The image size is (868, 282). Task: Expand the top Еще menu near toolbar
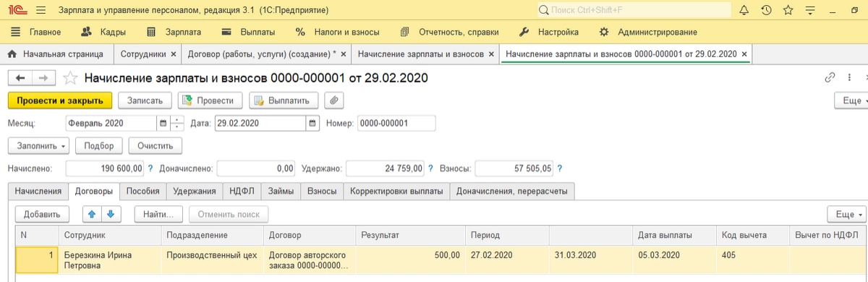pyautogui.click(x=851, y=101)
